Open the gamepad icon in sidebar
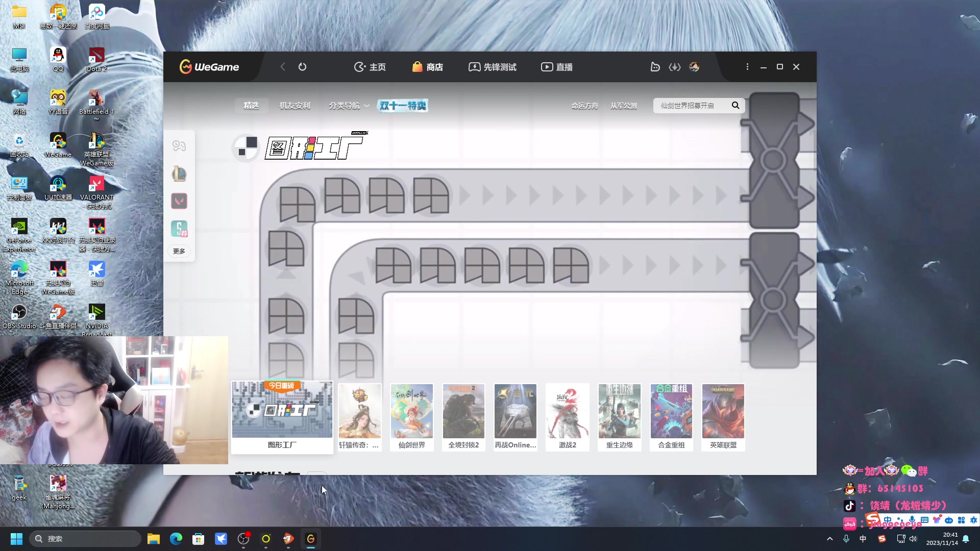 tap(179, 146)
